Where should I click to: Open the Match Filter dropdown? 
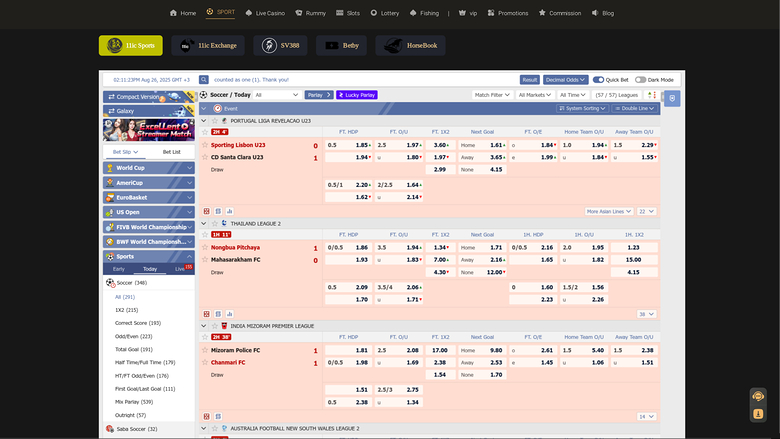coord(492,95)
